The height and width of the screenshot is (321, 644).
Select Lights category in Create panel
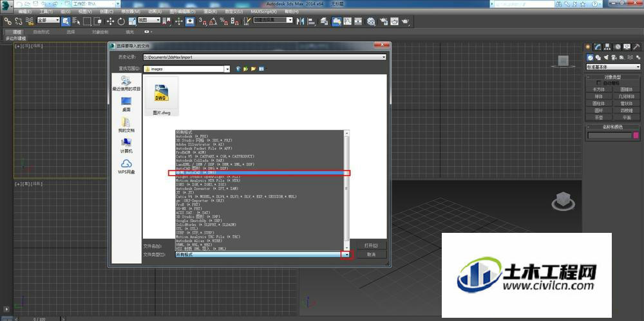coord(606,57)
